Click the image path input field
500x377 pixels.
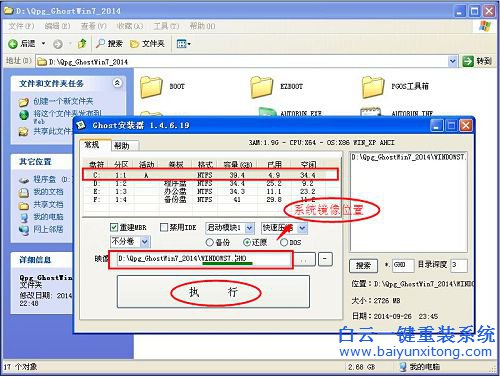[204, 259]
